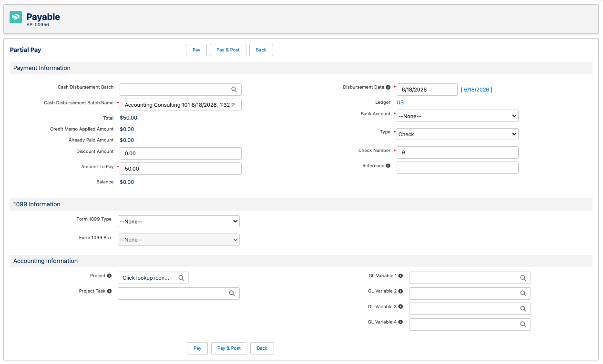Screen dimensions: 603x364
Task: Click the GL Variable 4 lookup icon
Action: 523,324
